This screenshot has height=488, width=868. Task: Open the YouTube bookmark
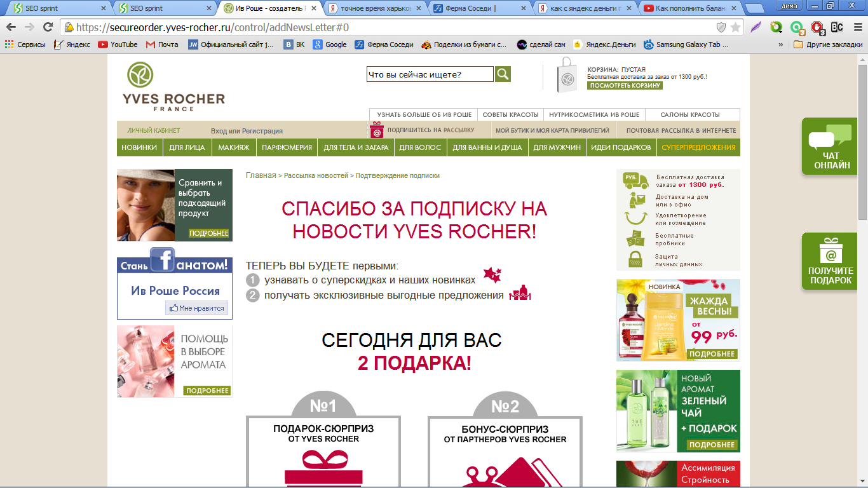118,44
